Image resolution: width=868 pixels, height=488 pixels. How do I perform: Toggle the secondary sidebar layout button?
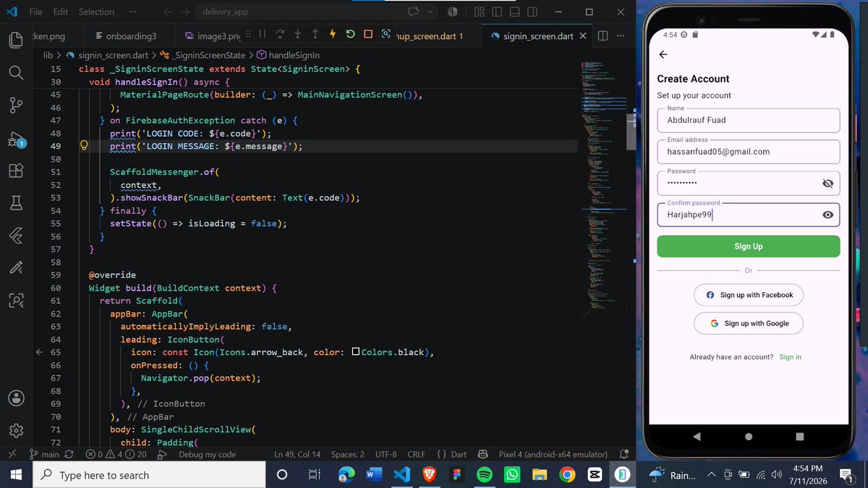[x=532, y=12]
